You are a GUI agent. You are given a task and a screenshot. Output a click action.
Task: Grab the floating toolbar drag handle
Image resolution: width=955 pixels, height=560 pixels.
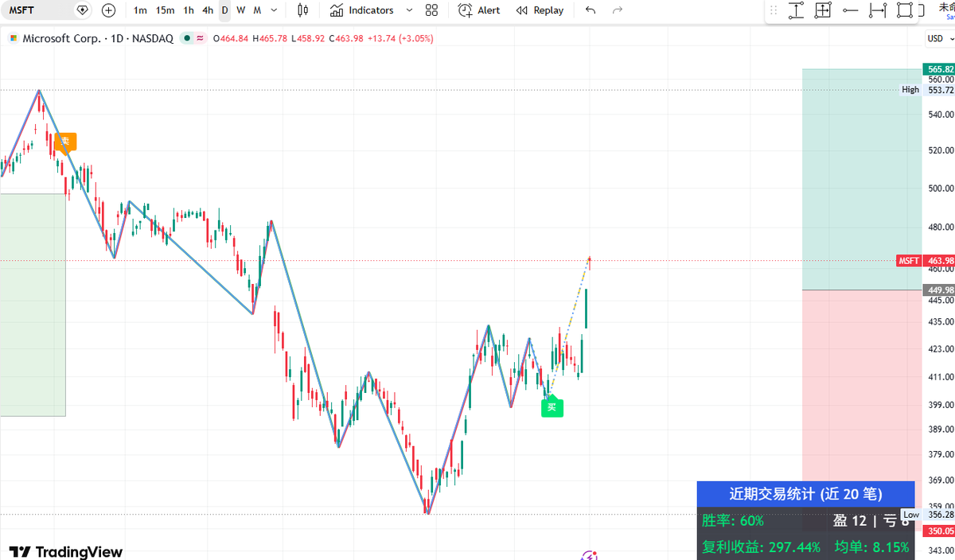click(774, 10)
